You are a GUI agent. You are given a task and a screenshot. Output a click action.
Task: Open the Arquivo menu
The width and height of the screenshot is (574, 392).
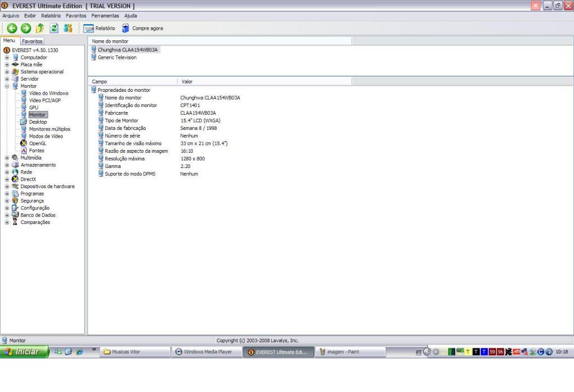tap(11, 16)
